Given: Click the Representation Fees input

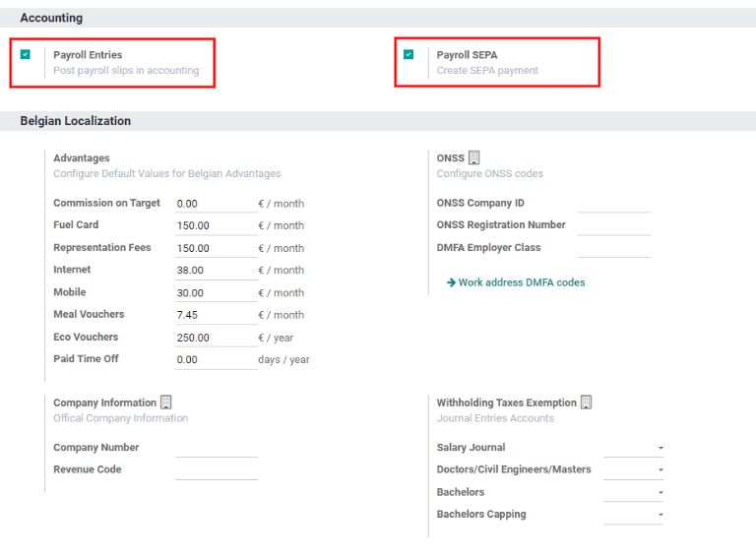Looking at the screenshot, I should [x=216, y=248].
